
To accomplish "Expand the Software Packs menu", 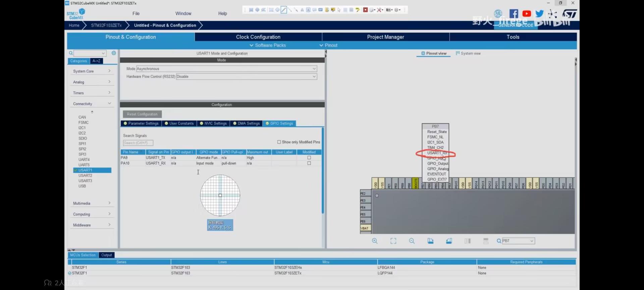I will (268, 45).
